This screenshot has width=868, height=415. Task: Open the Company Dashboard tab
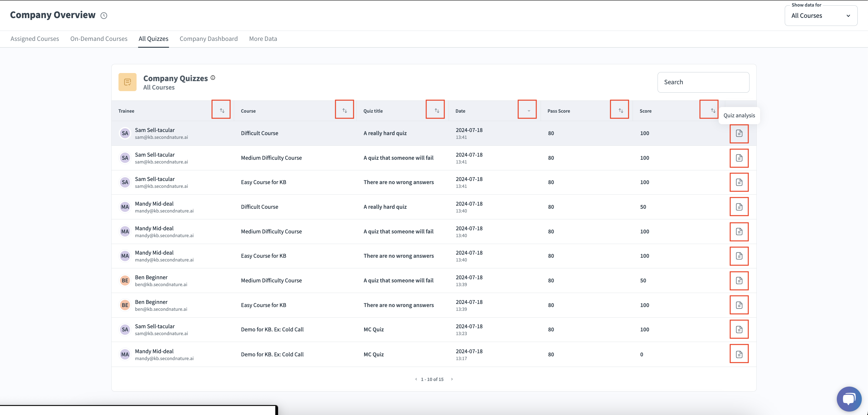point(209,39)
